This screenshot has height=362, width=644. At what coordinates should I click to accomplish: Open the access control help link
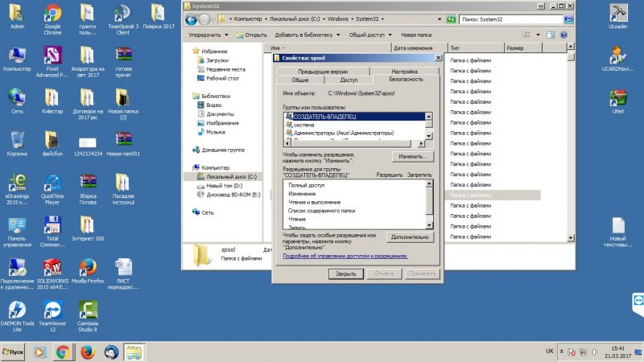[x=345, y=256]
